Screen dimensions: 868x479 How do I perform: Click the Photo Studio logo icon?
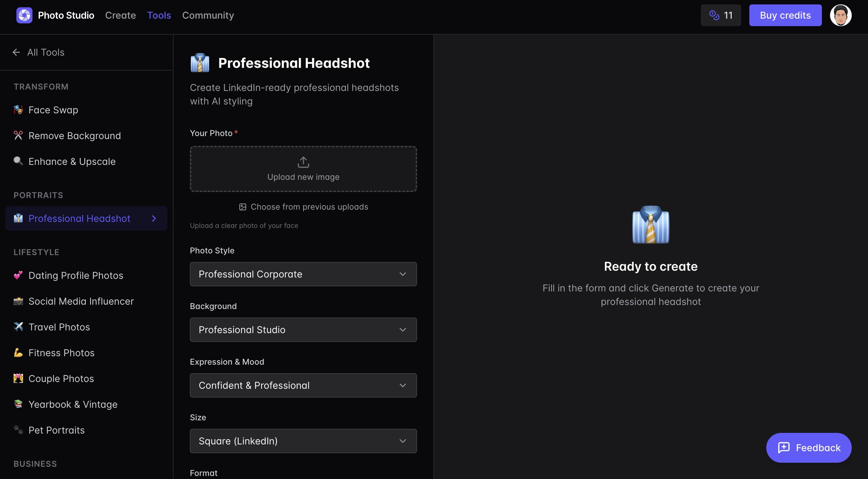pyautogui.click(x=24, y=15)
